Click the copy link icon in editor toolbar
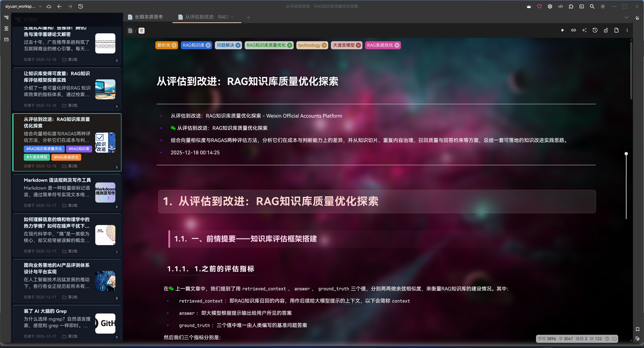Image resolution: width=644 pixels, height=348 pixels. coord(574,30)
